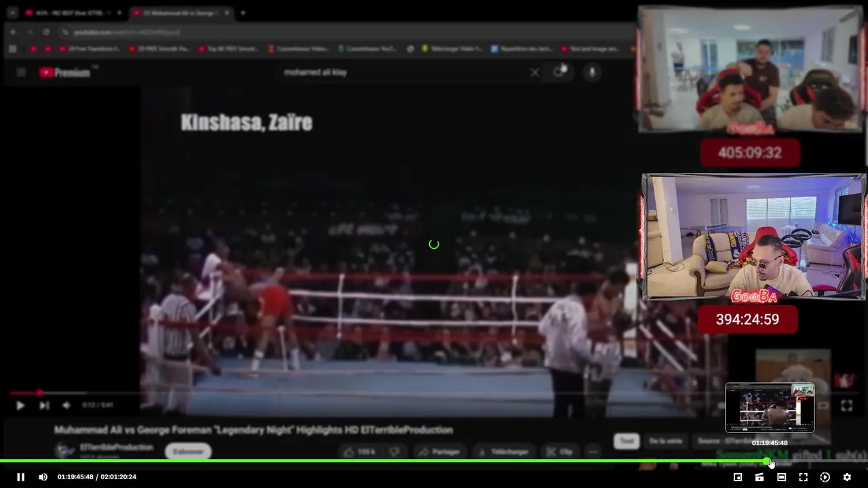Screen dimensions: 868x488
Task: Click the 394:24:59 timer badge
Action: [747, 319]
